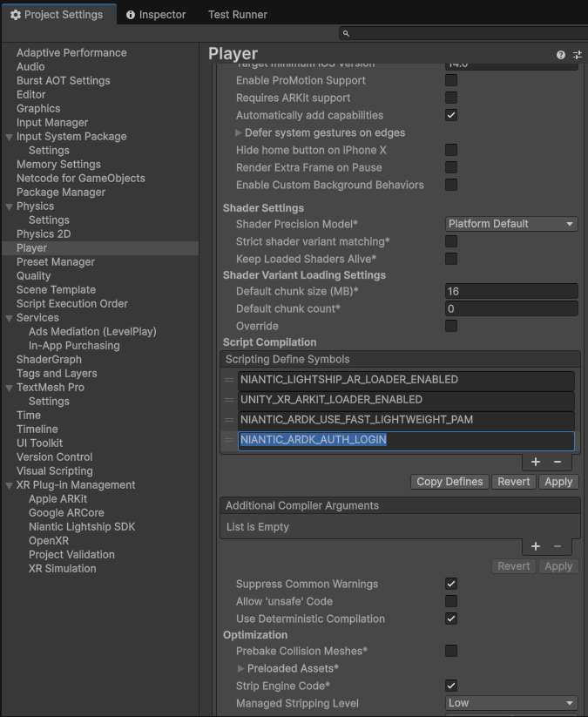Viewport: 588px width, 717px height.
Task: Select Ads Mediation (LevelPlay) item
Action: pyautogui.click(x=92, y=332)
